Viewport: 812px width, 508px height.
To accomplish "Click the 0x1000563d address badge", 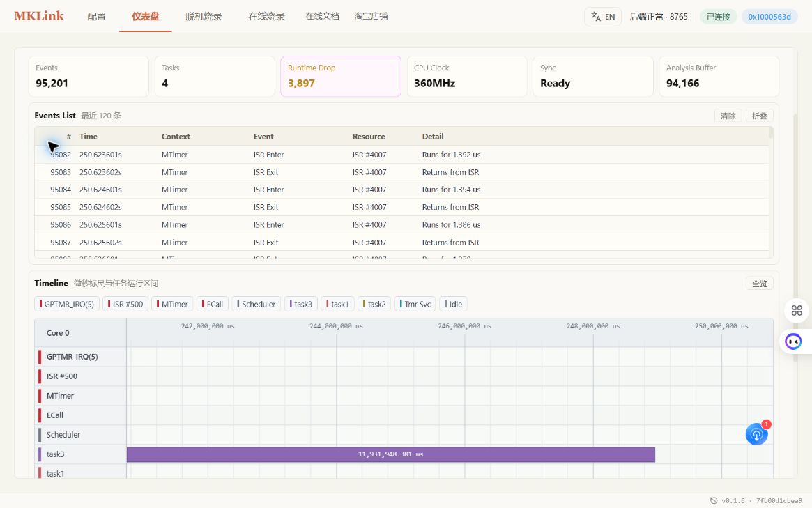I will (x=769, y=17).
